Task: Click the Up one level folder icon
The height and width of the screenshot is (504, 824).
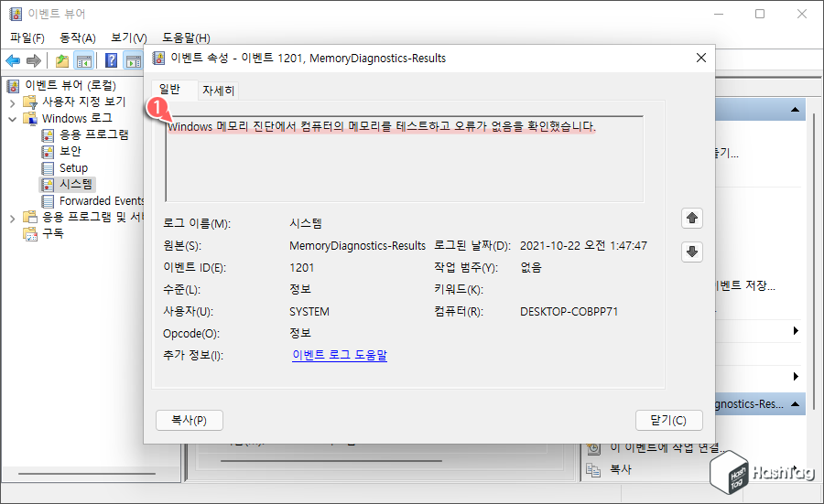Action: (62, 61)
